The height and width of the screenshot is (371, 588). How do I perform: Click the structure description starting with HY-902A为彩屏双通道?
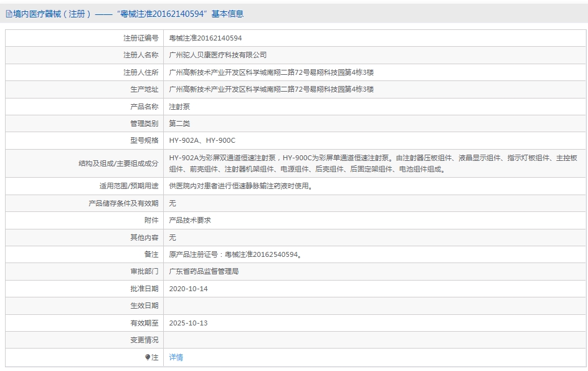click(x=373, y=164)
